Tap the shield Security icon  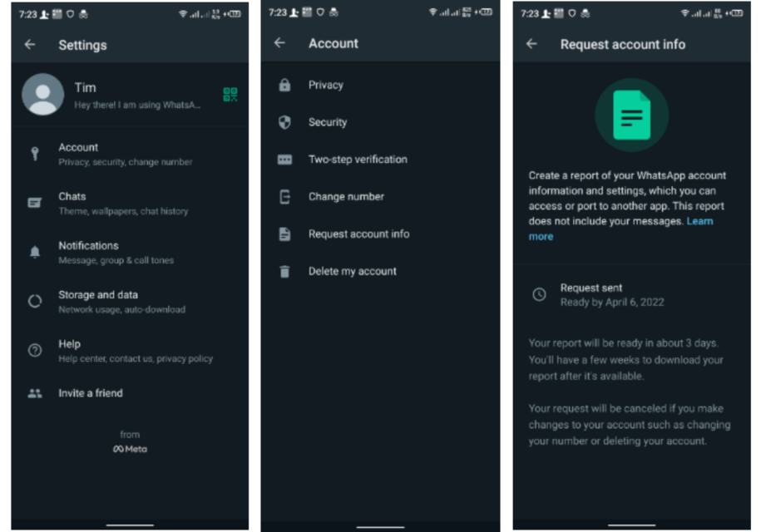coord(285,122)
